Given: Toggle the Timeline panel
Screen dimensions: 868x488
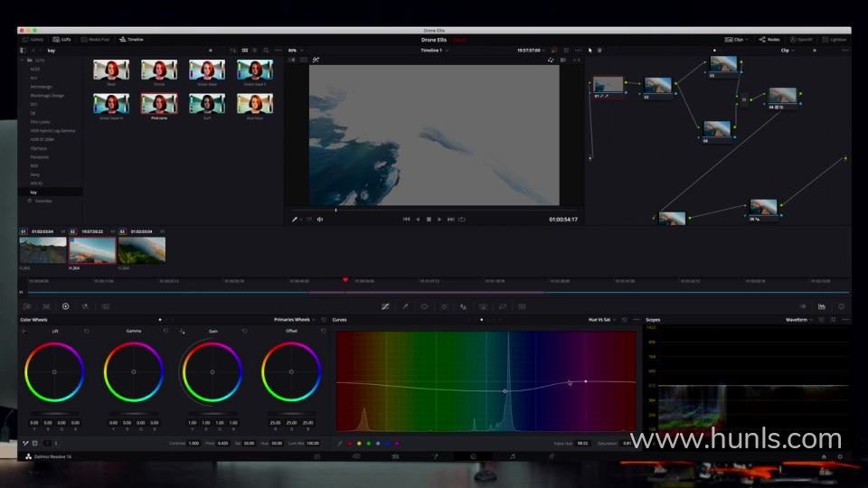Looking at the screenshot, I should (131, 40).
